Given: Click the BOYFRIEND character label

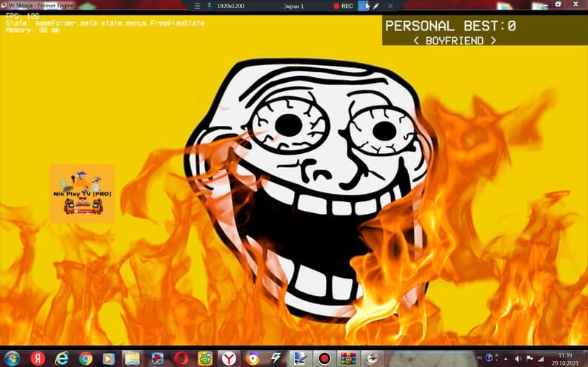Looking at the screenshot, I should 455,41.
